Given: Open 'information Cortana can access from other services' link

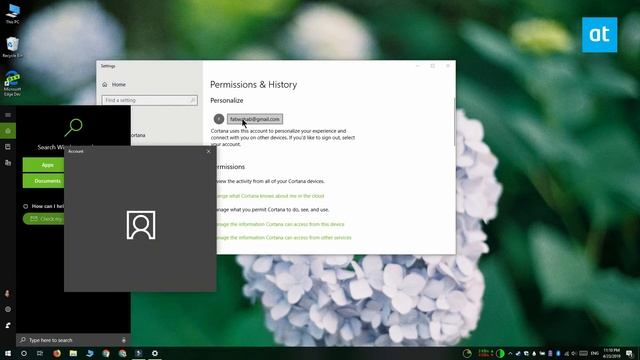Looking at the screenshot, I should (x=283, y=238).
